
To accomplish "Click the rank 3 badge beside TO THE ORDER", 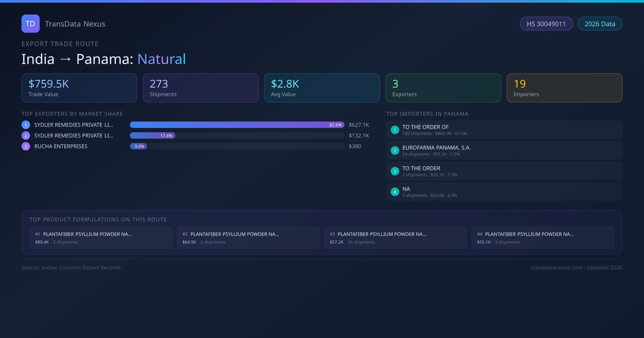I will (x=395, y=171).
